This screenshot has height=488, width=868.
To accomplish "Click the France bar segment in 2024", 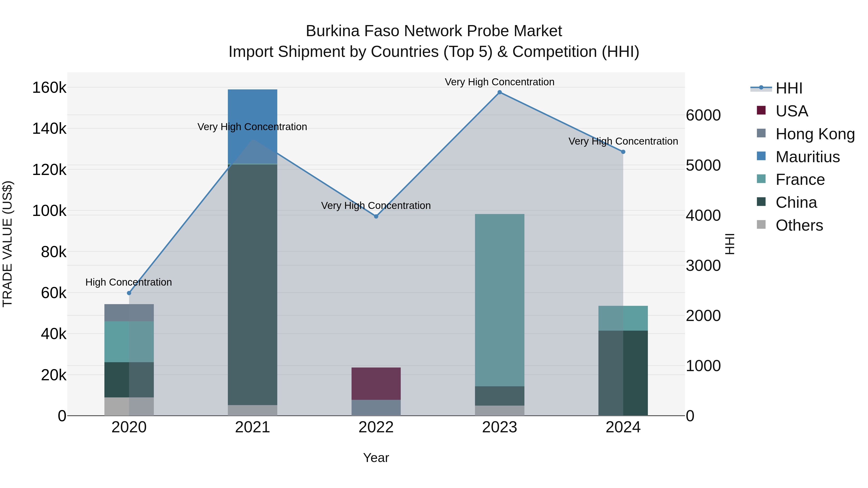I will 623,318.
